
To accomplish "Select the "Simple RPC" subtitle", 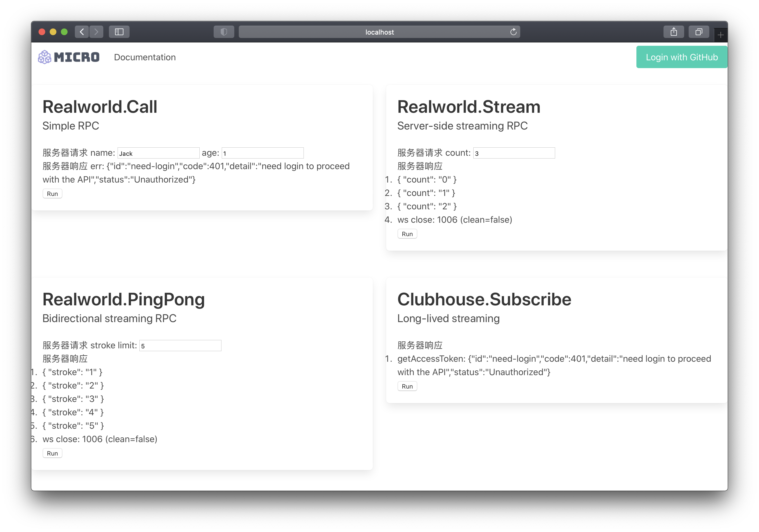I will [x=71, y=126].
